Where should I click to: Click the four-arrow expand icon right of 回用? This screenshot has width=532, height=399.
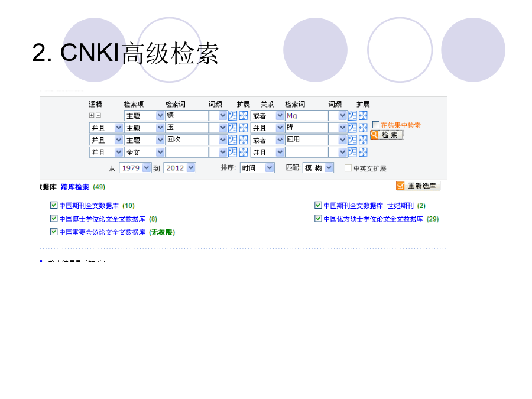363,140
